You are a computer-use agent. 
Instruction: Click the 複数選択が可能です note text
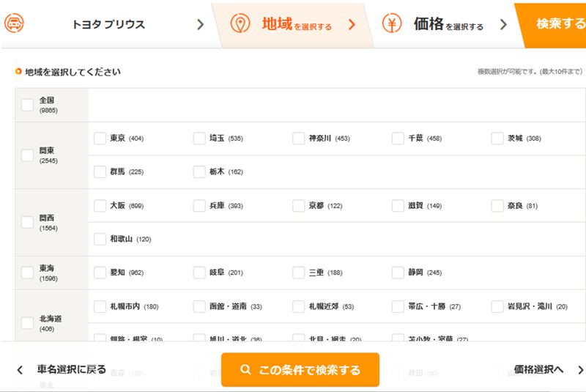530,71
